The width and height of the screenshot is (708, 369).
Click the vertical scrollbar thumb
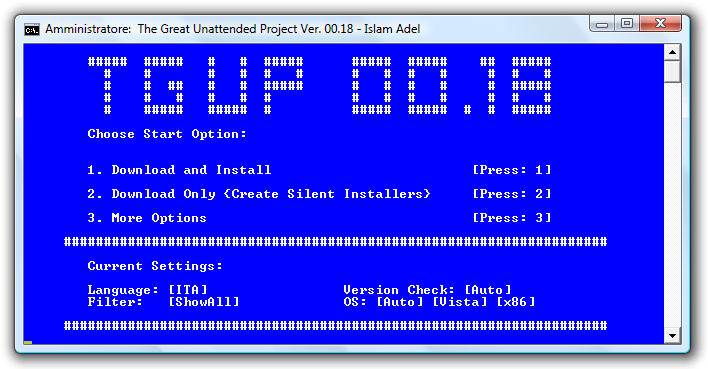coord(672,72)
